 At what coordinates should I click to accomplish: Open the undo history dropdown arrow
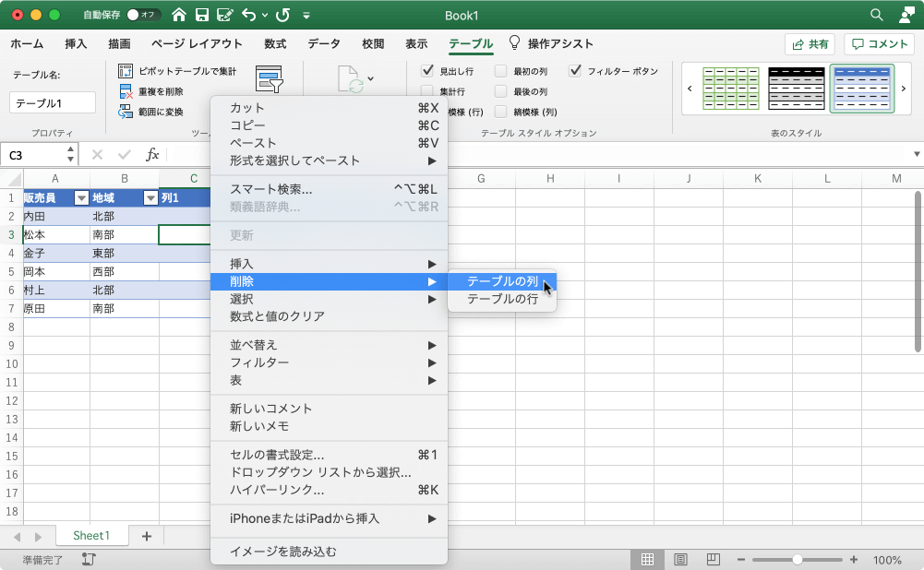point(265,16)
